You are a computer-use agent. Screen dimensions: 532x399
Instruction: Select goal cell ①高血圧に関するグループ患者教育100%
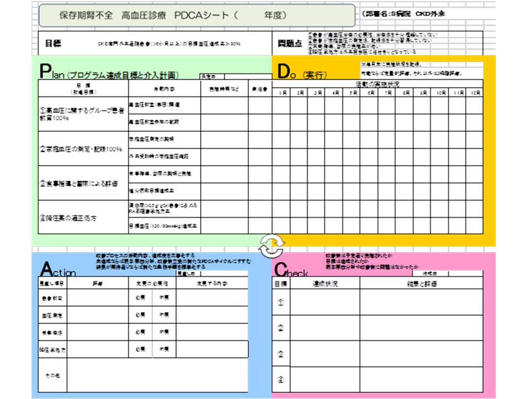[83, 115]
